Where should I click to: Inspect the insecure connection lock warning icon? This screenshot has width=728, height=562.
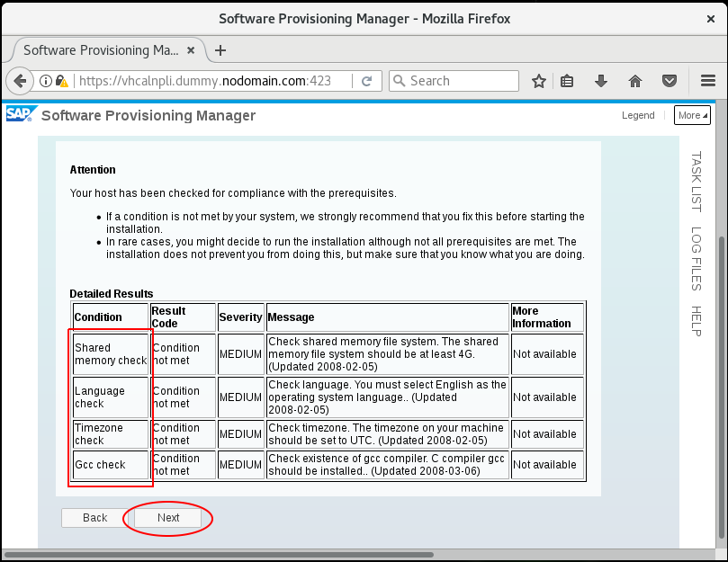point(62,81)
